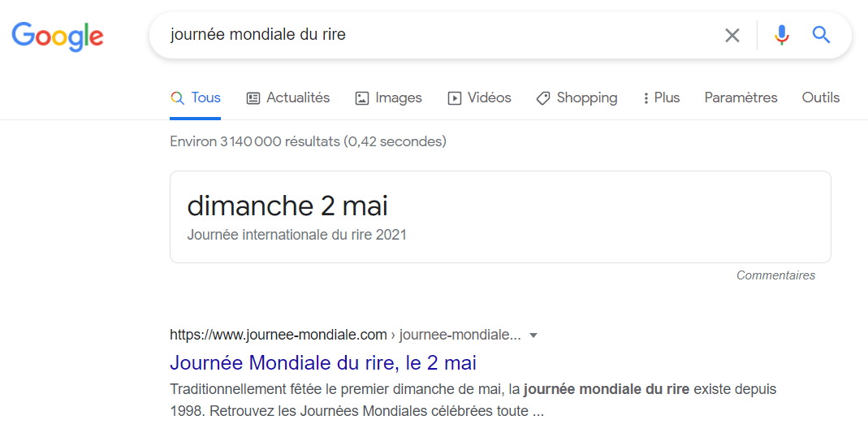Screen dimensions: 868x433
Task: Click the Shopping tag icon
Action: point(543,98)
